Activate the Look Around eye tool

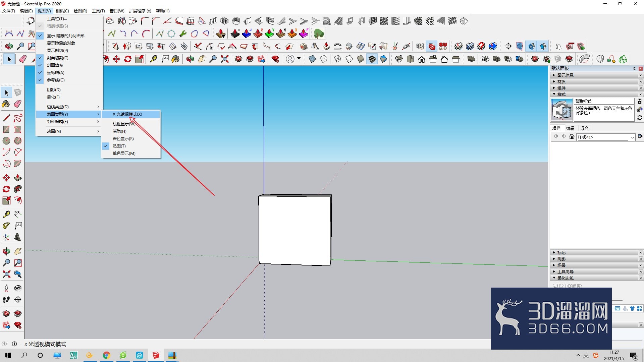[x=18, y=288]
